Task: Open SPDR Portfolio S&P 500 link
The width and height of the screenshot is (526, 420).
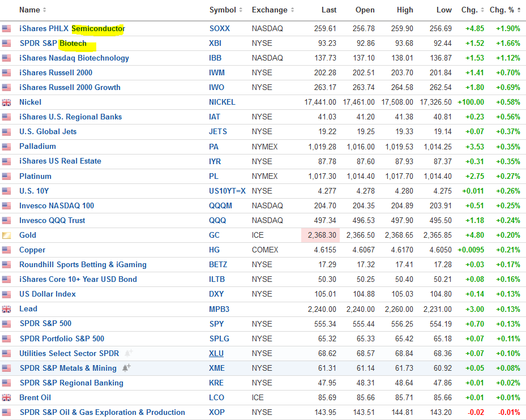Action: 62,338
